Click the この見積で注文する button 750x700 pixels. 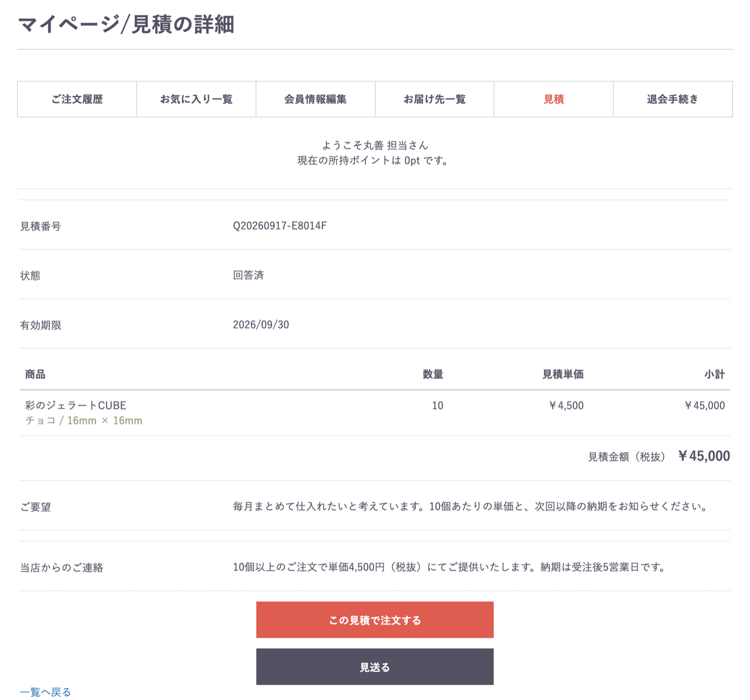[375, 620]
